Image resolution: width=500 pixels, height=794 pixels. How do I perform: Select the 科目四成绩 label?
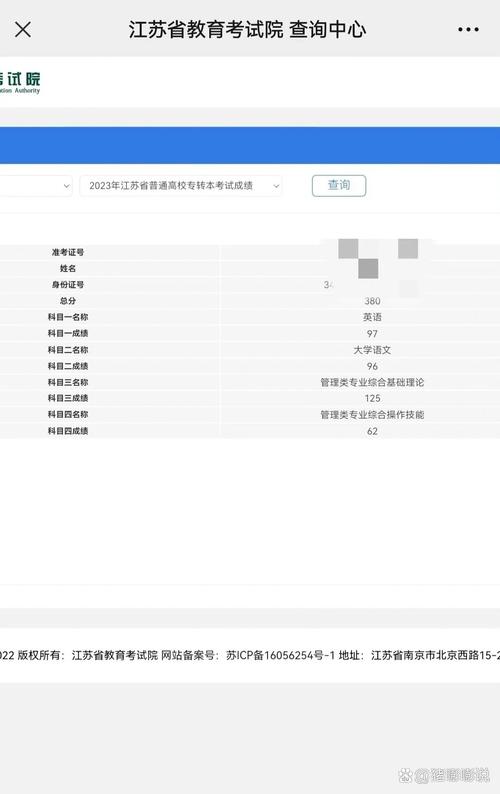(x=68, y=431)
